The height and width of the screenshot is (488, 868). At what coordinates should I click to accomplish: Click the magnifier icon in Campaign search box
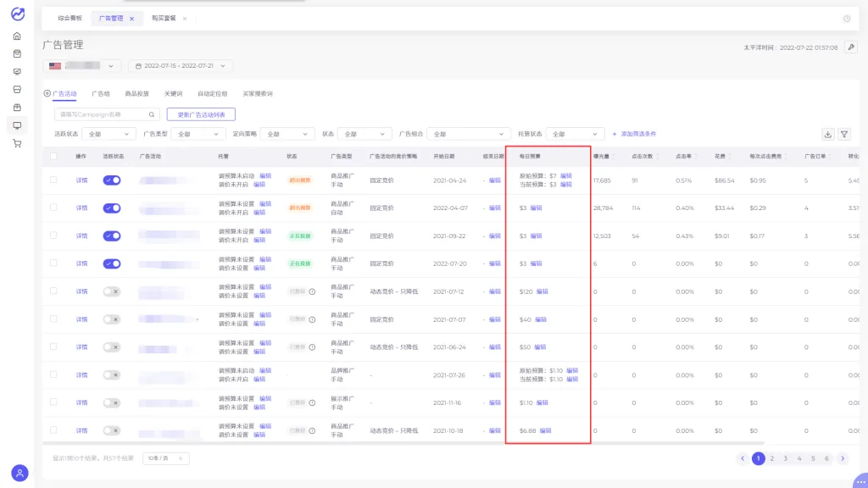click(151, 114)
